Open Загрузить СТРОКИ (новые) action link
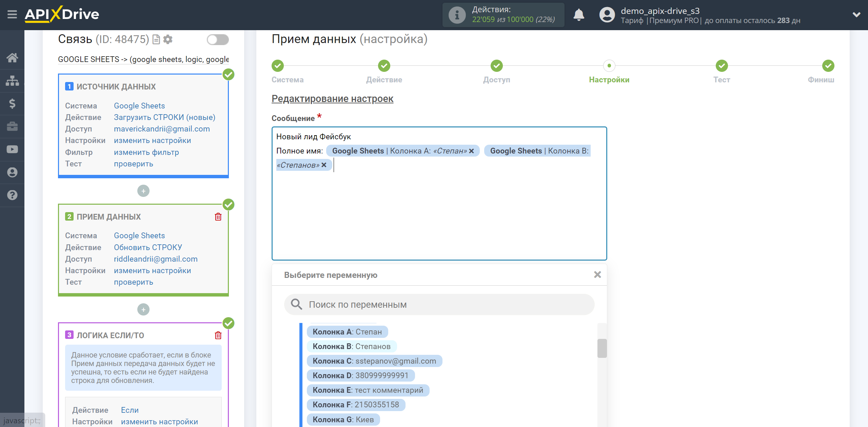The image size is (868, 427). click(164, 117)
